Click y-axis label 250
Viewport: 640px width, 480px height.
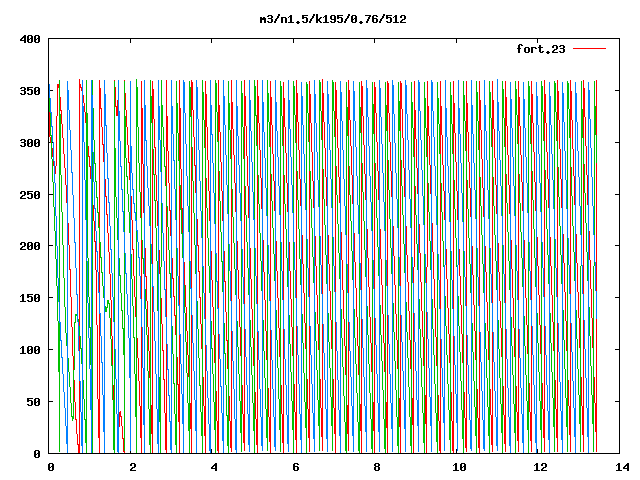[x=30, y=195]
